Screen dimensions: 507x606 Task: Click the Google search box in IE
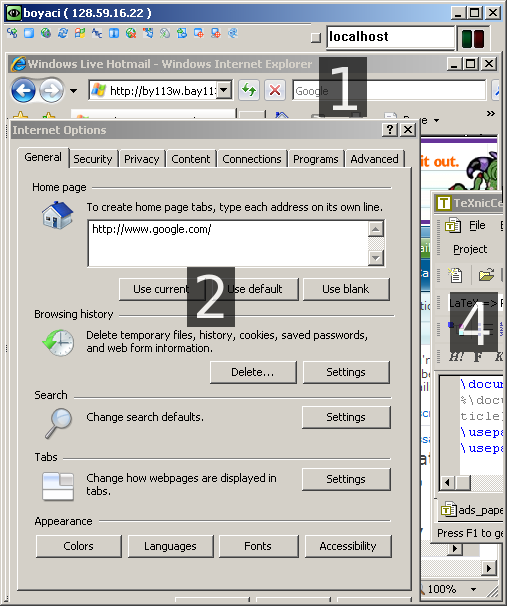[x=389, y=91]
